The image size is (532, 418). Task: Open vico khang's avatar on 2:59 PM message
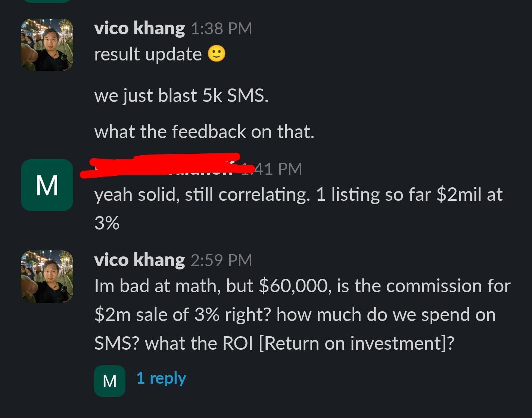pos(47,277)
